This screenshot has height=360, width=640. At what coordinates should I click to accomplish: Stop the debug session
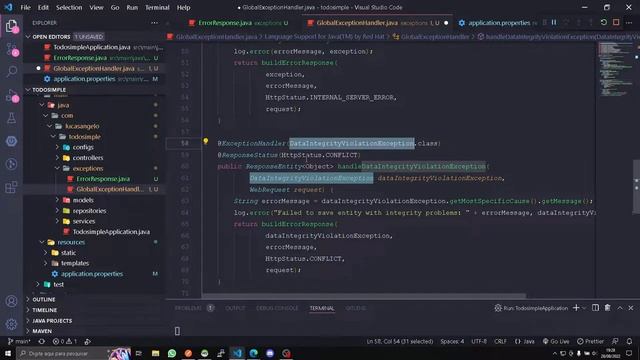tap(616, 22)
